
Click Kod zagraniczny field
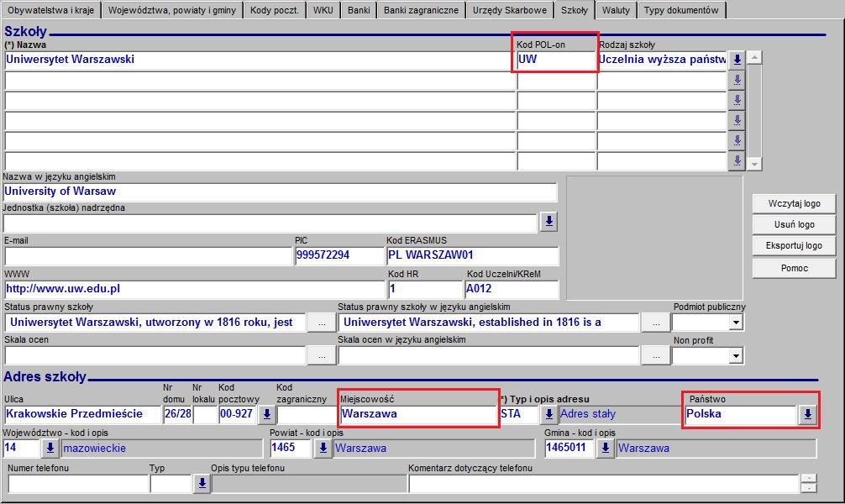click(x=306, y=414)
